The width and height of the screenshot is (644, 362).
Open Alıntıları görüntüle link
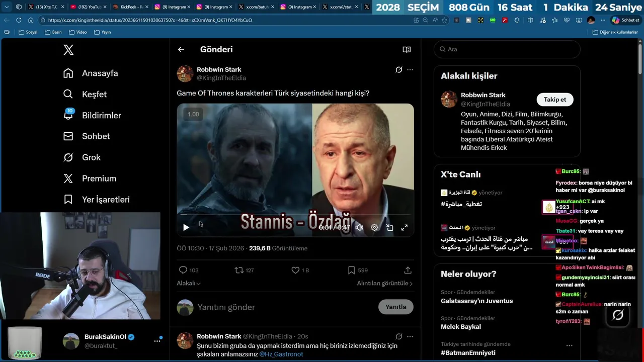[x=385, y=283]
